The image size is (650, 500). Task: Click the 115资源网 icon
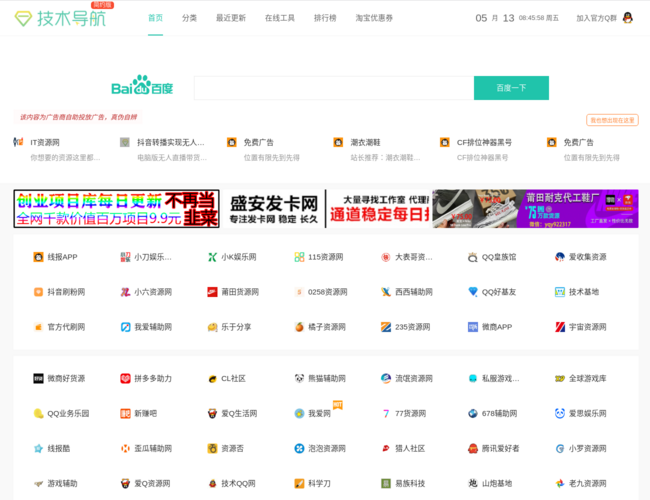coord(299,257)
